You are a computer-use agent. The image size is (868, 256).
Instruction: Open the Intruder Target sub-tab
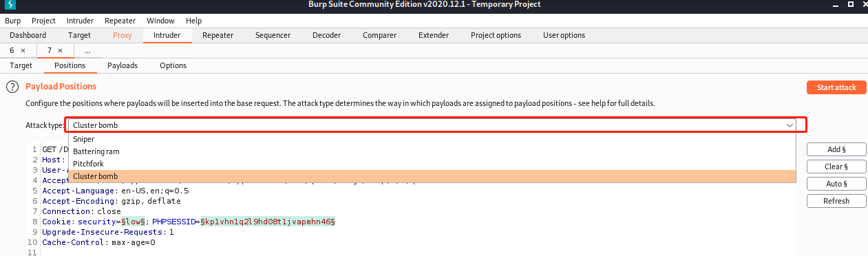(21, 65)
